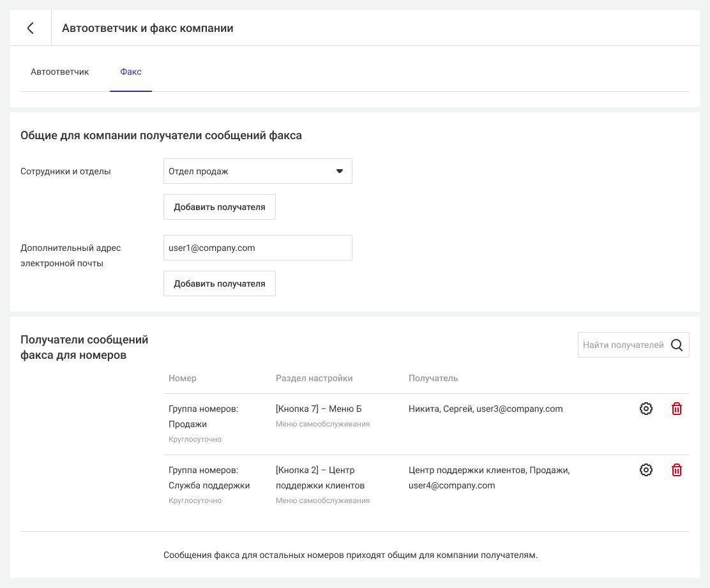Click the Группа номеров: Служба поддержки cell
This screenshot has height=588, width=710.
click(x=209, y=478)
